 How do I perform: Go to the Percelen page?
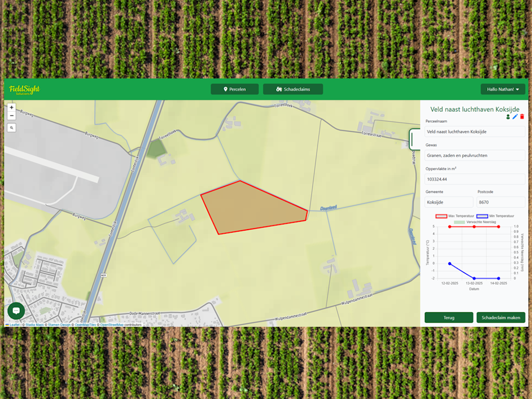(234, 89)
